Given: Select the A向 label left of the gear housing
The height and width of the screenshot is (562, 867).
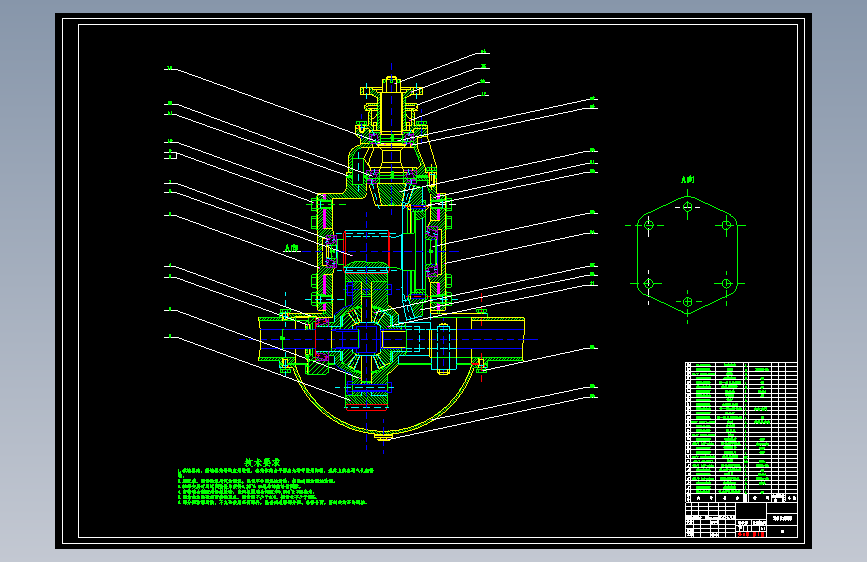Looking at the screenshot, I should [x=291, y=248].
